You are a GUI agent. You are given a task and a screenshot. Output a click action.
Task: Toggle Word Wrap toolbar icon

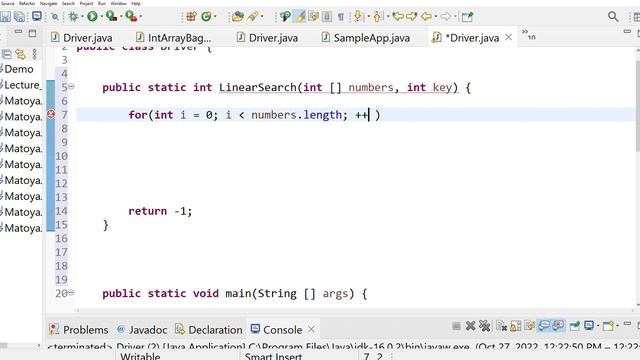coord(313,16)
